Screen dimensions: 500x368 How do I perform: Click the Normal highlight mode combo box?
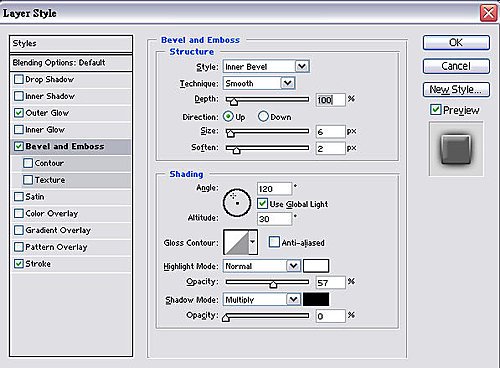262,266
